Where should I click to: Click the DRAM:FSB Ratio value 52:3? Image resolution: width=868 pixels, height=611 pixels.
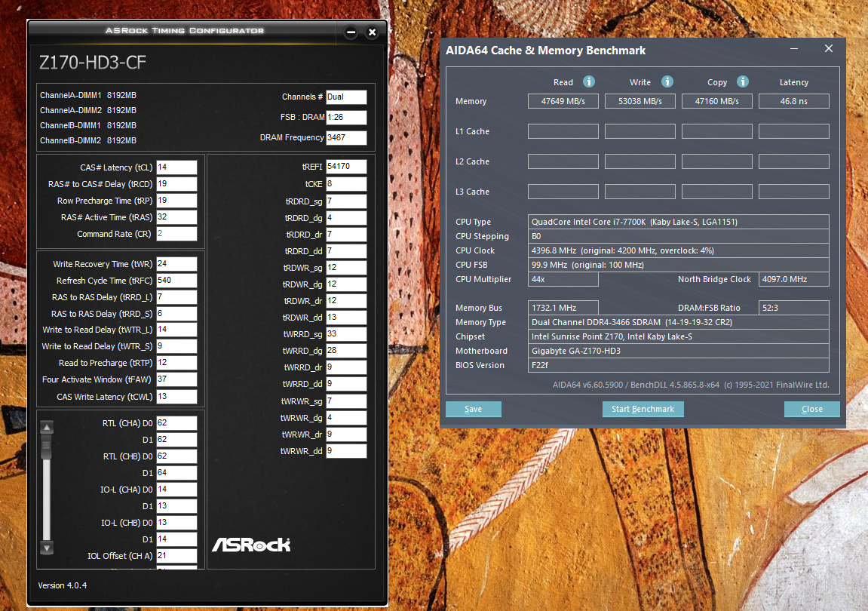pos(794,308)
